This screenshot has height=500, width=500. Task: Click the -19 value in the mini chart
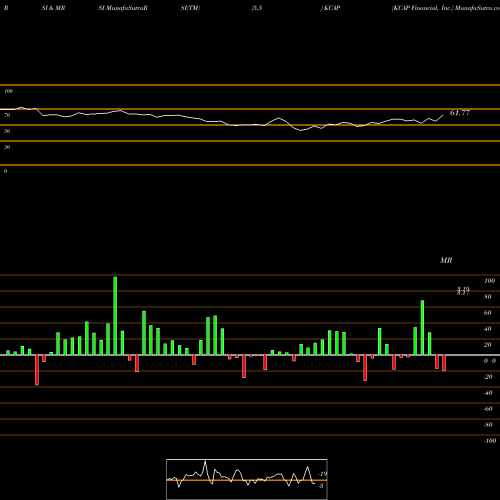click(323, 474)
